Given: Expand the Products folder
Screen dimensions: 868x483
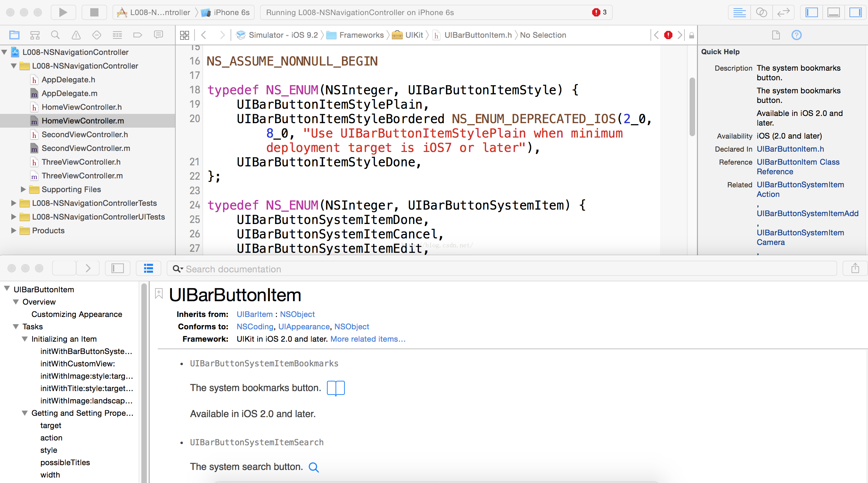Looking at the screenshot, I should point(13,231).
